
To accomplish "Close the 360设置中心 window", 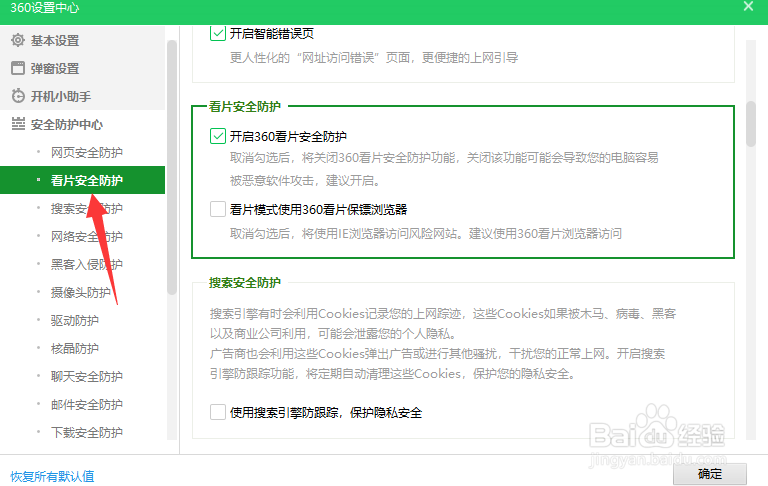I will click(x=748, y=6).
